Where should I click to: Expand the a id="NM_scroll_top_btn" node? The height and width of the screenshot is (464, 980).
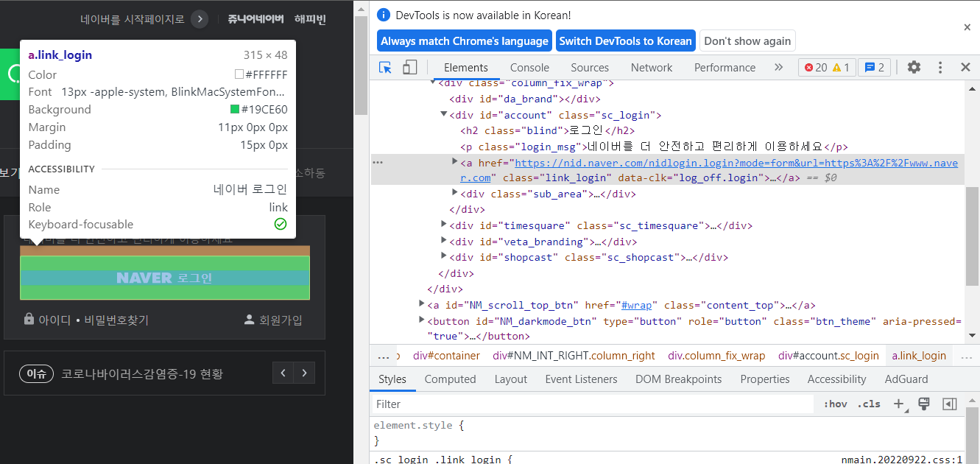pos(422,303)
